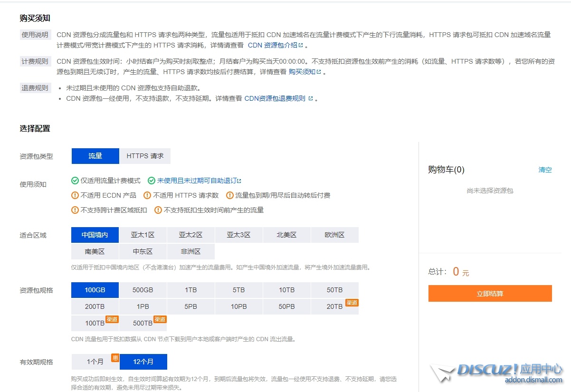Screen dimensions: 571x392
Task: Click the 选择配置 section heading
Action: (35, 128)
